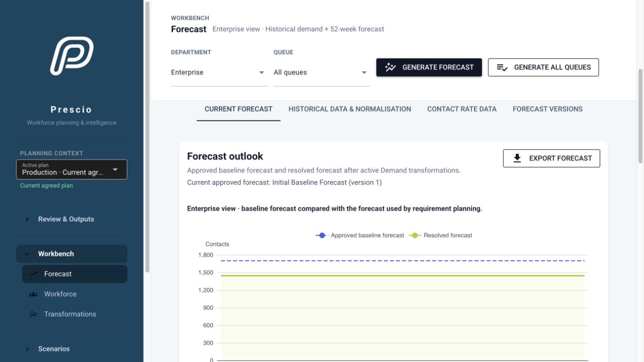Click the green resolved forecast line
The width and height of the screenshot is (644, 362).
point(403,276)
